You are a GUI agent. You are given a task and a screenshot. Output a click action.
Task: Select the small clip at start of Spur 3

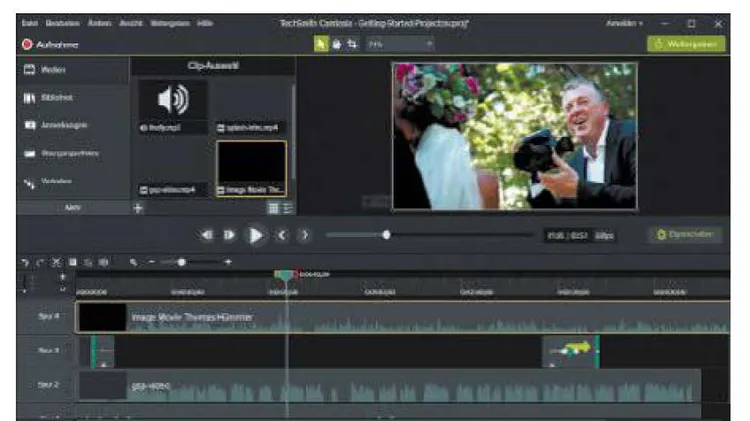pos(103,351)
